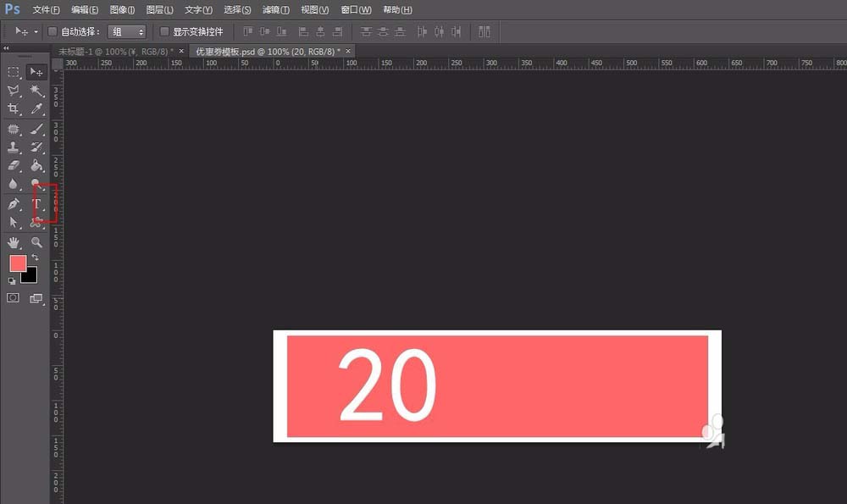Close the 优惠券模板.psd tab

point(348,51)
